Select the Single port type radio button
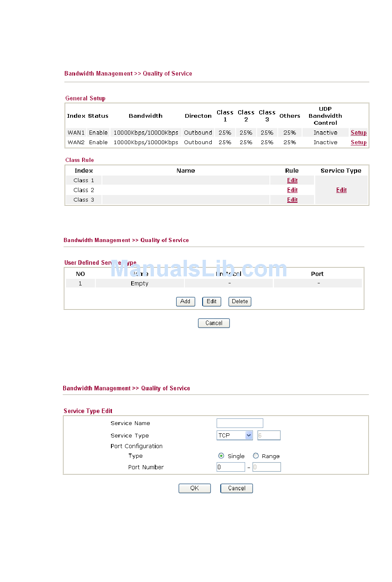This screenshot has height=582, width=392. [221, 456]
